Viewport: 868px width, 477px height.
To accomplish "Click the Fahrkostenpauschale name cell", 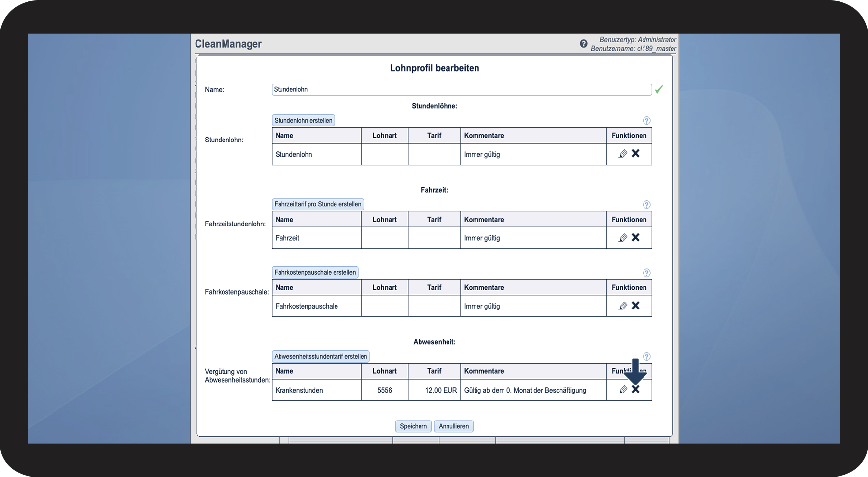I will point(316,306).
